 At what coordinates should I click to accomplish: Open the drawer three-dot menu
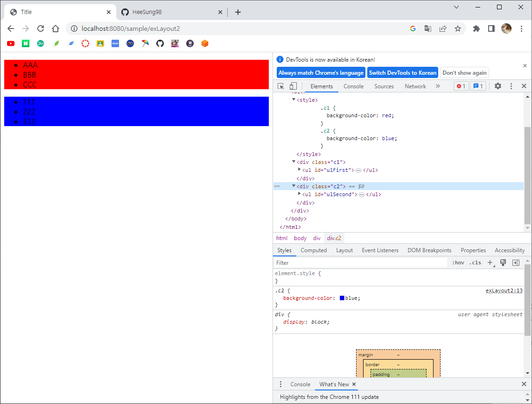(x=280, y=384)
